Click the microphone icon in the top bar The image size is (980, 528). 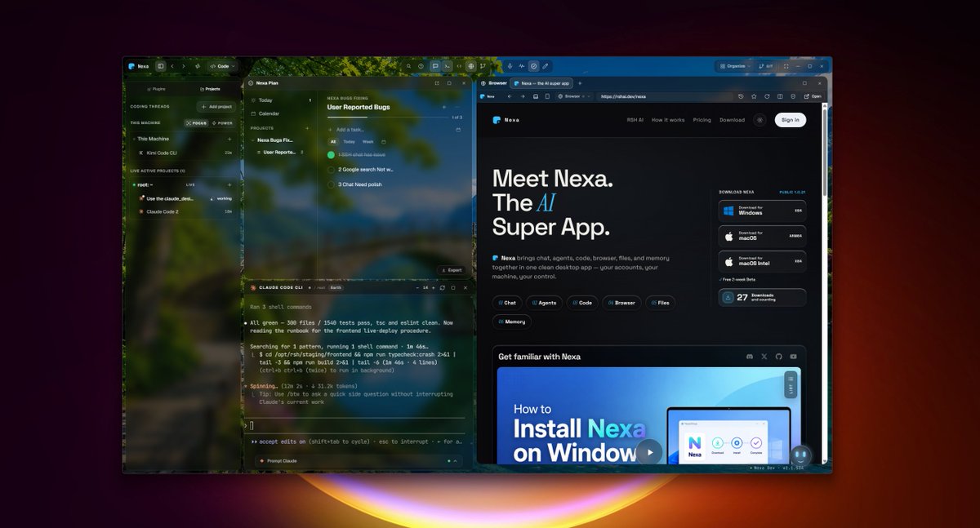pos(510,66)
